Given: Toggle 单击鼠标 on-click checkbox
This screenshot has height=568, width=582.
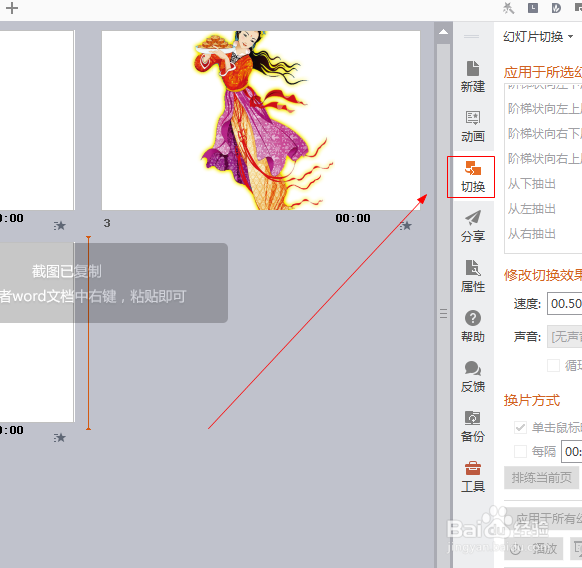Looking at the screenshot, I should (x=520, y=428).
